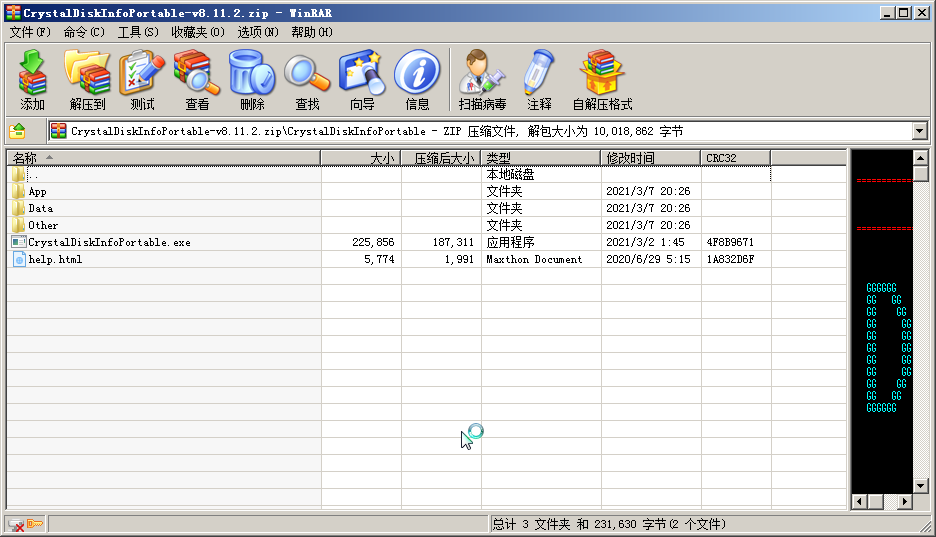Open the 文件(F) menu

(x=29, y=32)
